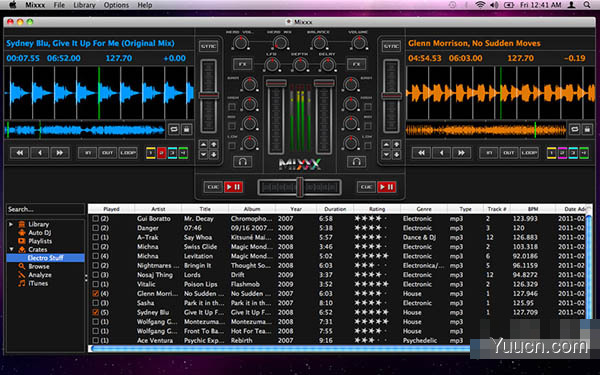Image resolution: width=600 pixels, height=375 pixels.
Task: Open the File menu
Action: 59,5
